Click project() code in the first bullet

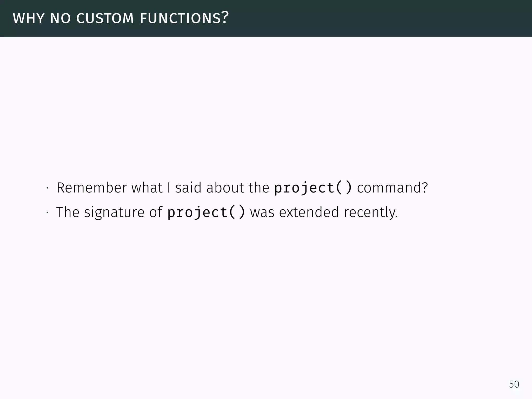pyautogui.click(x=313, y=188)
